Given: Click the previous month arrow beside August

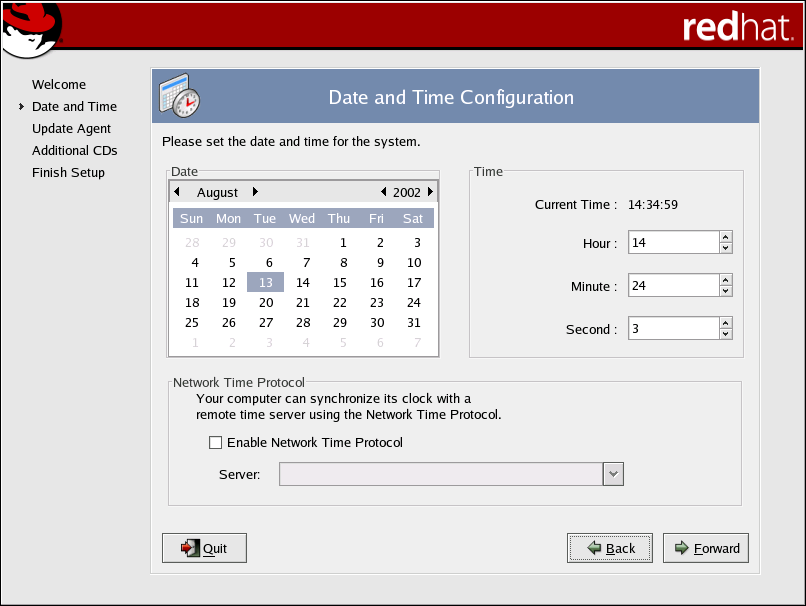Looking at the screenshot, I should pos(177,192).
